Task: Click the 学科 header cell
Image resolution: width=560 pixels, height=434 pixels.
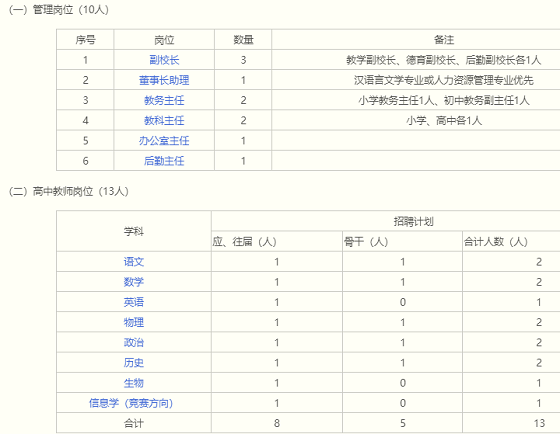Action: click(x=134, y=231)
